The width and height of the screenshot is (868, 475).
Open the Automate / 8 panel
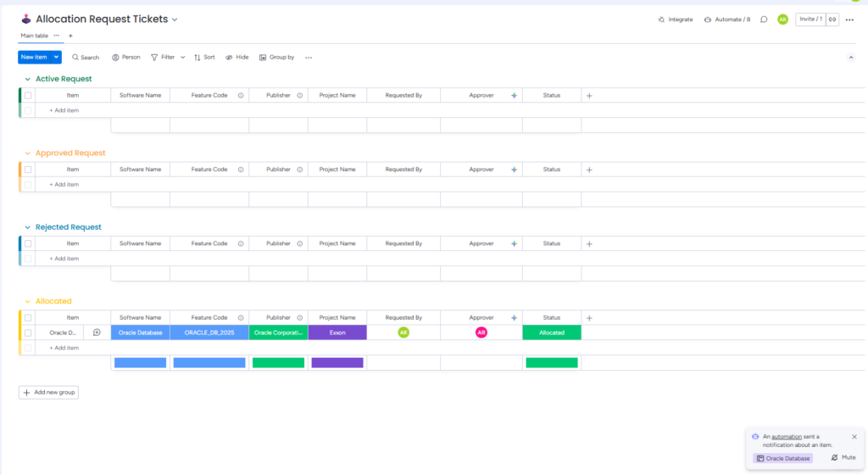coord(708,20)
